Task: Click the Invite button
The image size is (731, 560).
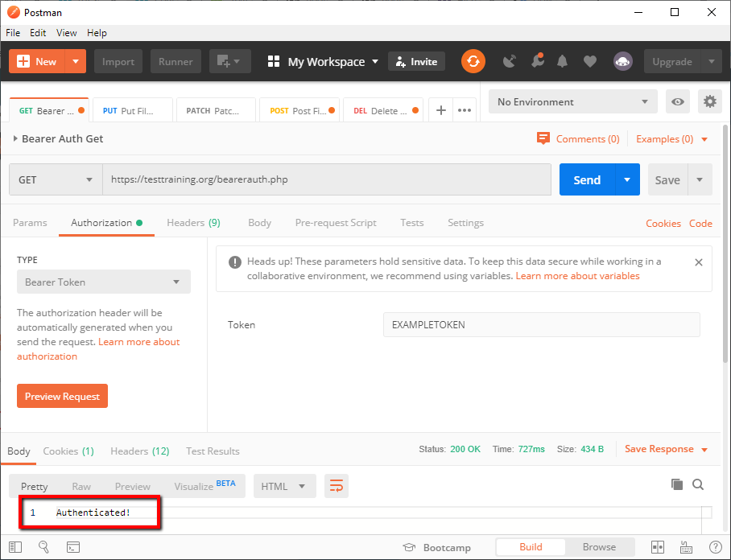Action: pos(416,61)
